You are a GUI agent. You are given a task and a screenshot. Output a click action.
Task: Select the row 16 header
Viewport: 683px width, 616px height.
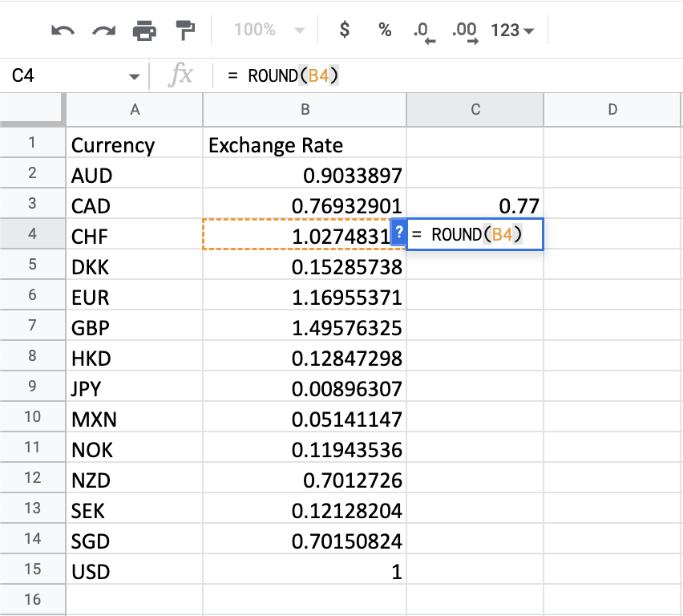click(32, 599)
